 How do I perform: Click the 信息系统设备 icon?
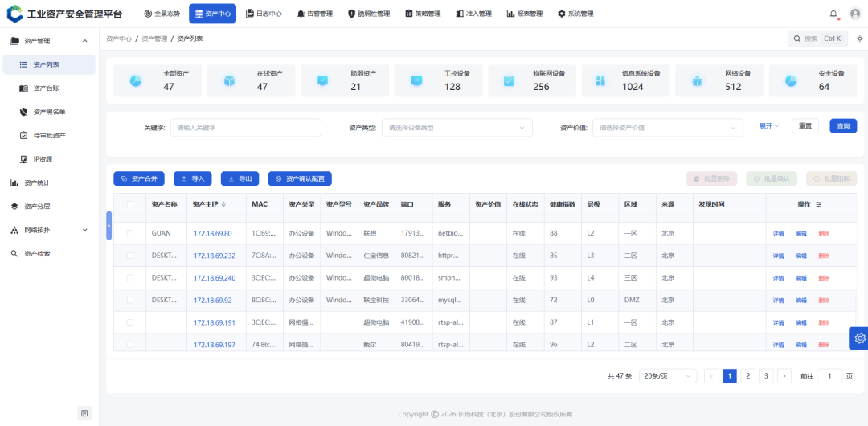pyautogui.click(x=600, y=81)
